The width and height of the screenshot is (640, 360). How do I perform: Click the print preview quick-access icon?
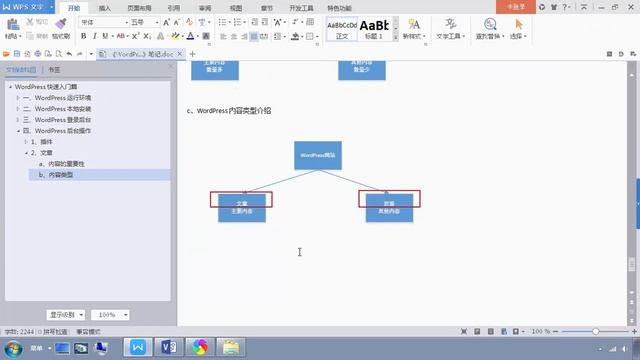(59, 54)
